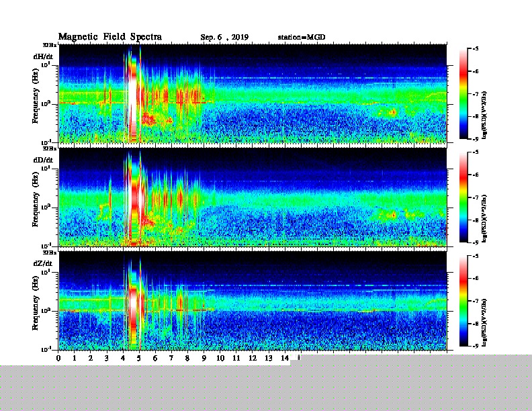Click the hour "2" tick label on the time axis

(x=91, y=358)
